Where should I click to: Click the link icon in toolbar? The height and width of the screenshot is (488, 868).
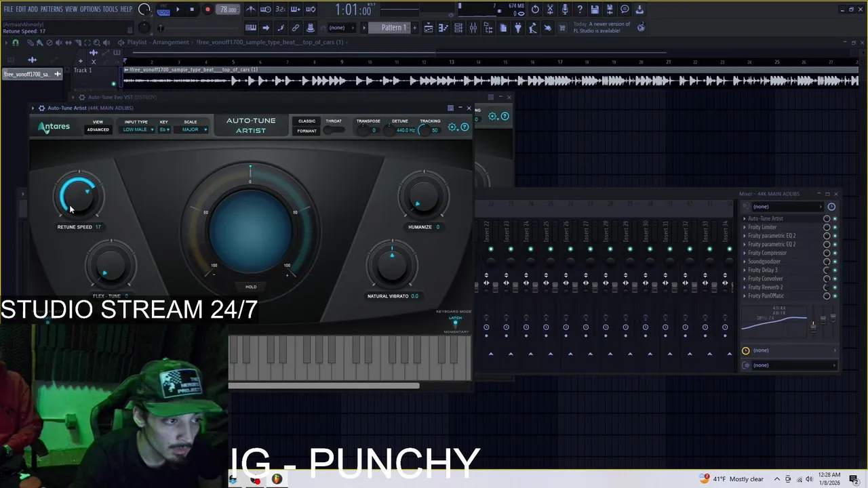click(x=296, y=28)
